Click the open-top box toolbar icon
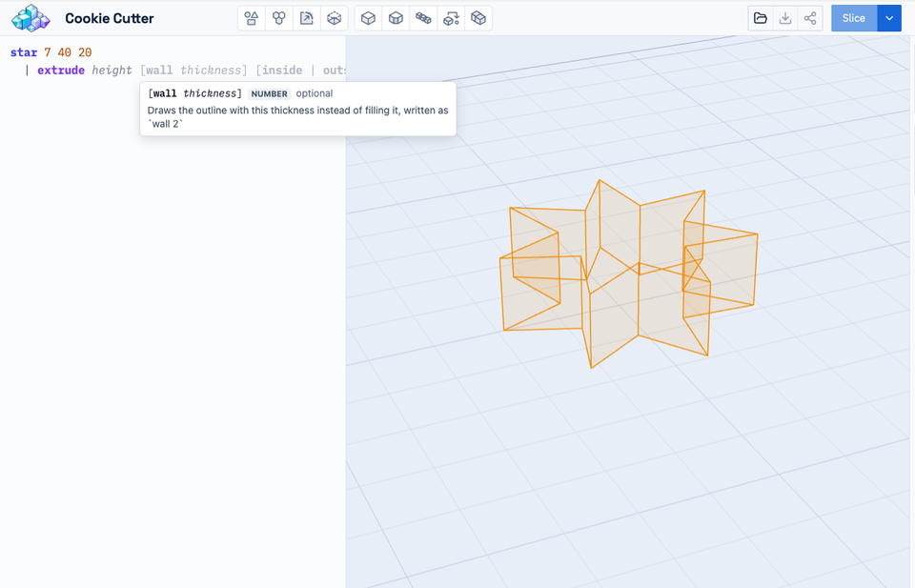 coord(396,18)
